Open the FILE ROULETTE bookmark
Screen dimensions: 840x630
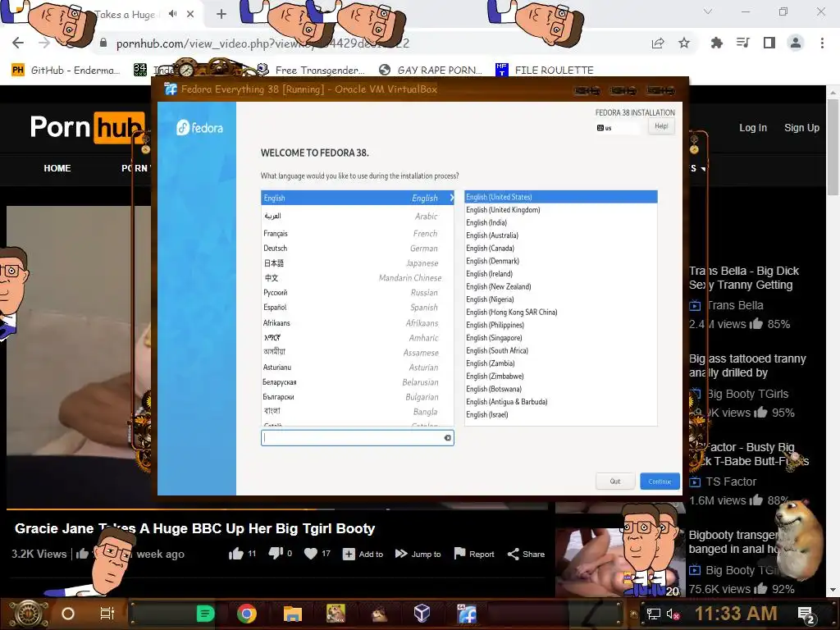pyautogui.click(x=545, y=71)
